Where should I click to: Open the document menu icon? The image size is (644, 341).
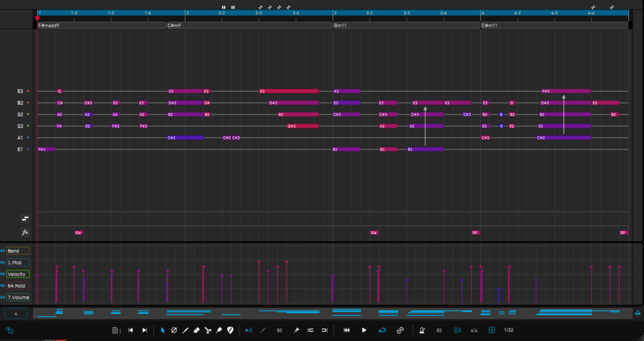(x=116, y=330)
